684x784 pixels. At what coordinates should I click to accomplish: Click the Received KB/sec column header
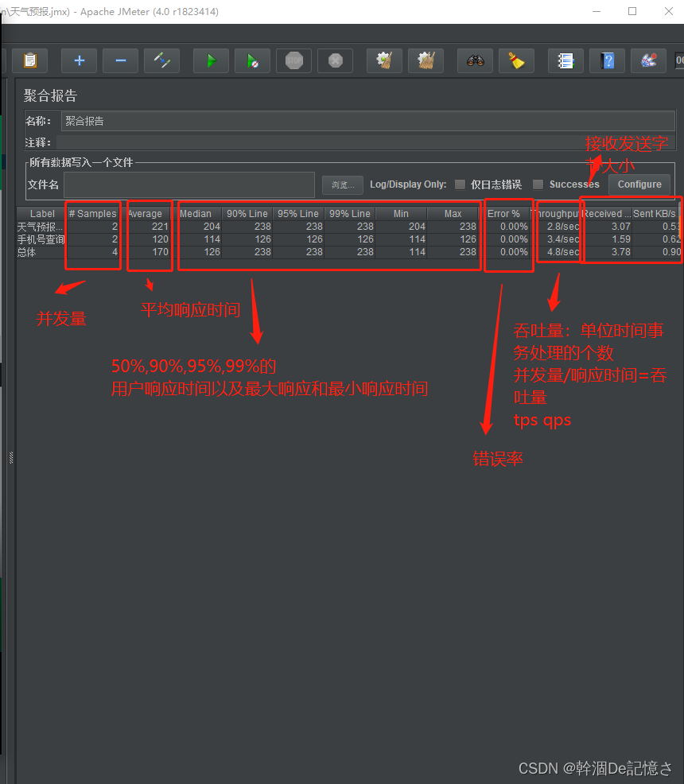[x=606, y=214]
